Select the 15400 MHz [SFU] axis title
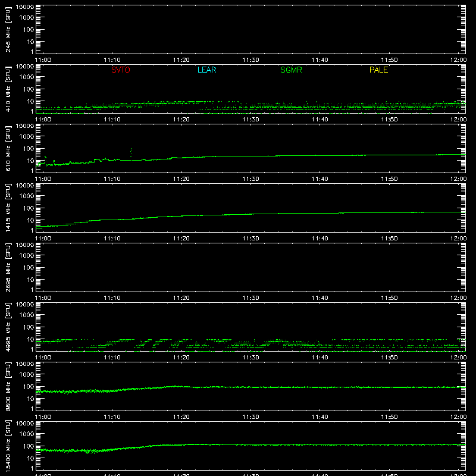 8,446
